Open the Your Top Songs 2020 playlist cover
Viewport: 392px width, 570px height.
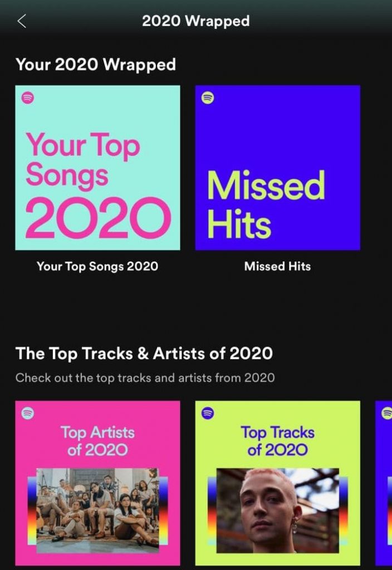[98, 167]
